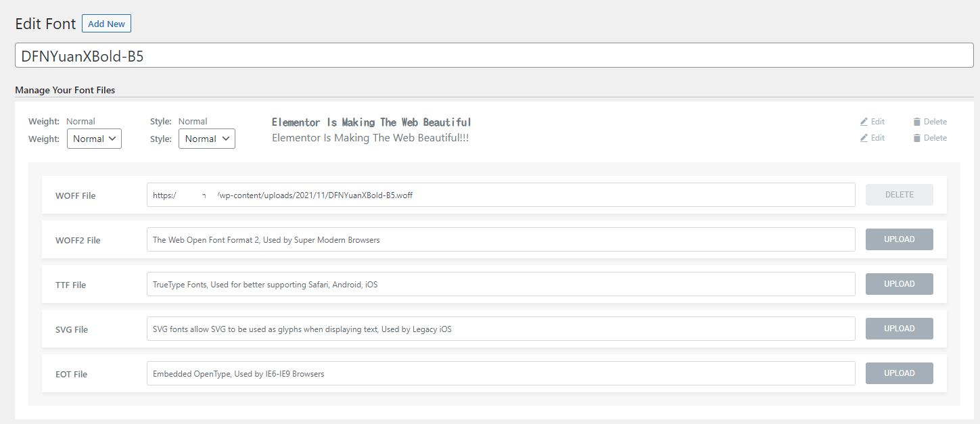980x424 pixels.
Task: Upload an SVG File
Action: coord(900,329)
